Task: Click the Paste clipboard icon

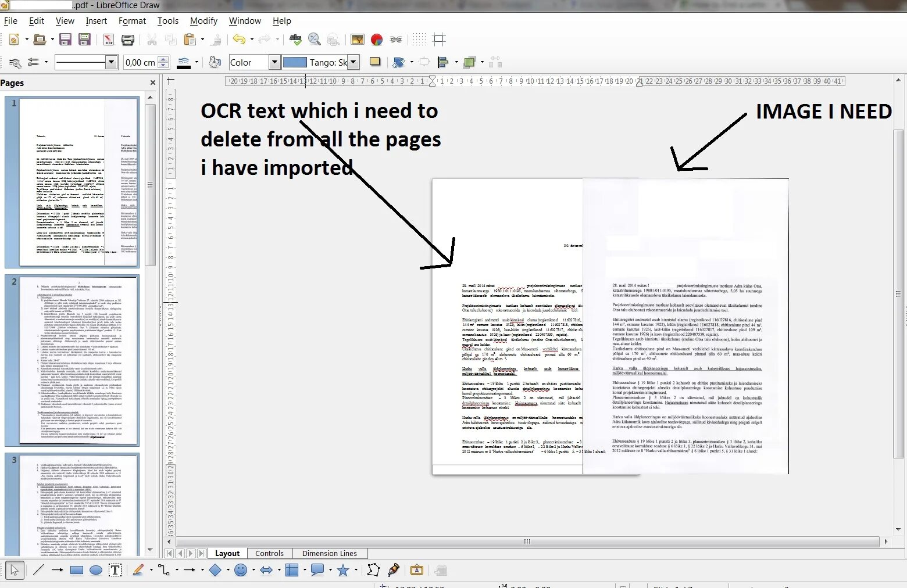Action: coord(190,40)
